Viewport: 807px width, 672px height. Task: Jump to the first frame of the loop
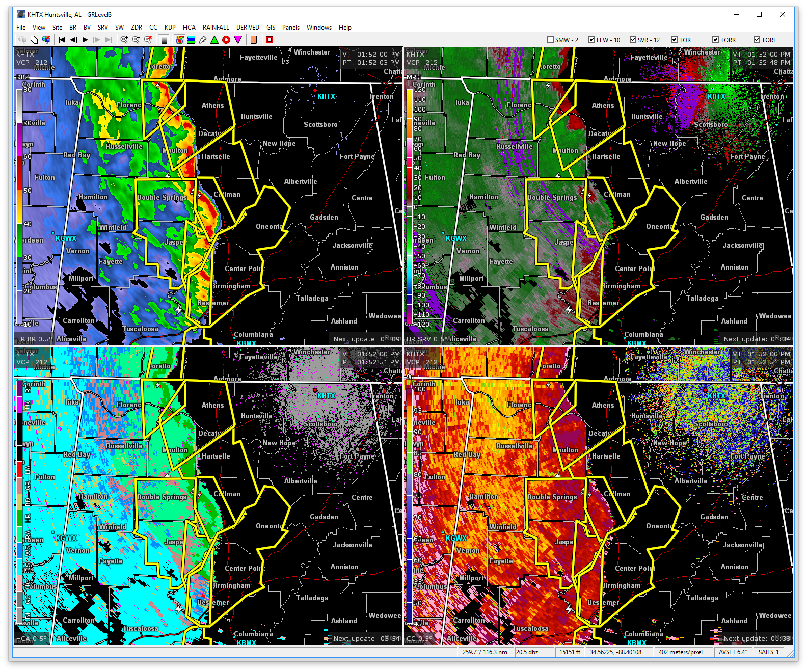(x=62, y=40)
